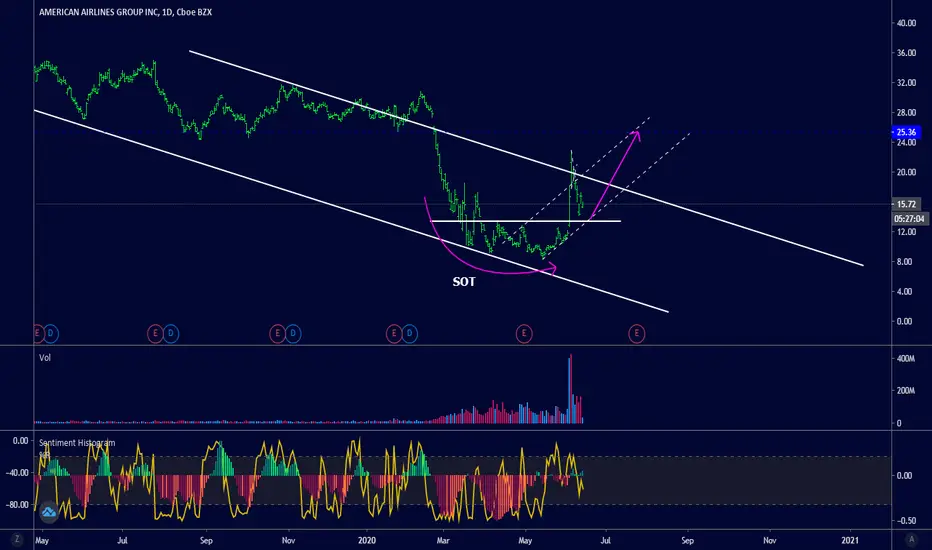Click the upcoming earnings E marker after the last candle
This screenshot has height=550, width=932.
[637, 334]
